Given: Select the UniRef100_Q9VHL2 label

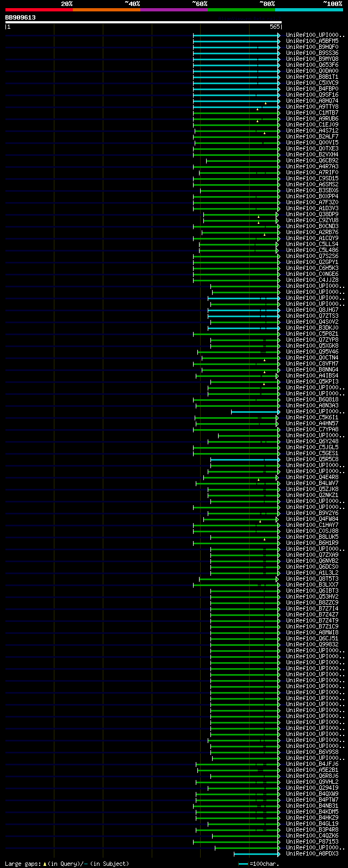Looking at the screenshot, I should pos(312,782).
